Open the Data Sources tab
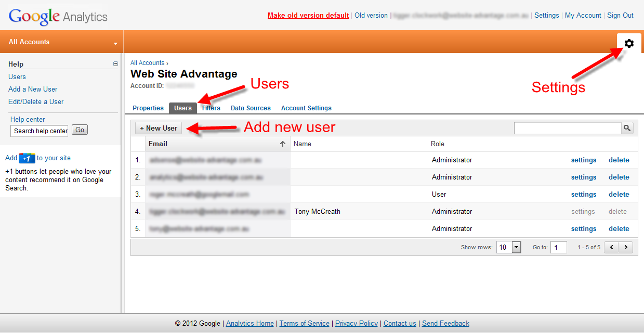The width and height of the screenshot is (644, 333). click(251, 108)
